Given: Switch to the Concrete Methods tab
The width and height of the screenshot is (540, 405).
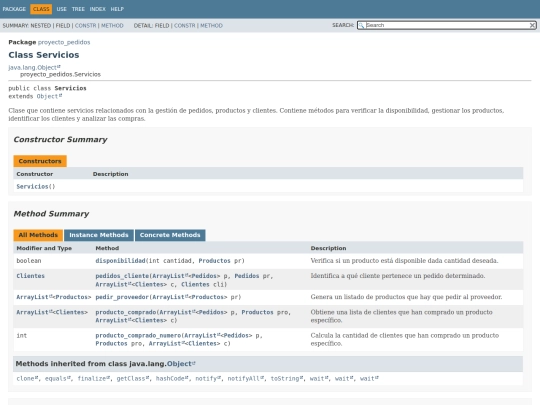Looking at the screenshot, I should pyautogui.click(x=170, y=235).
